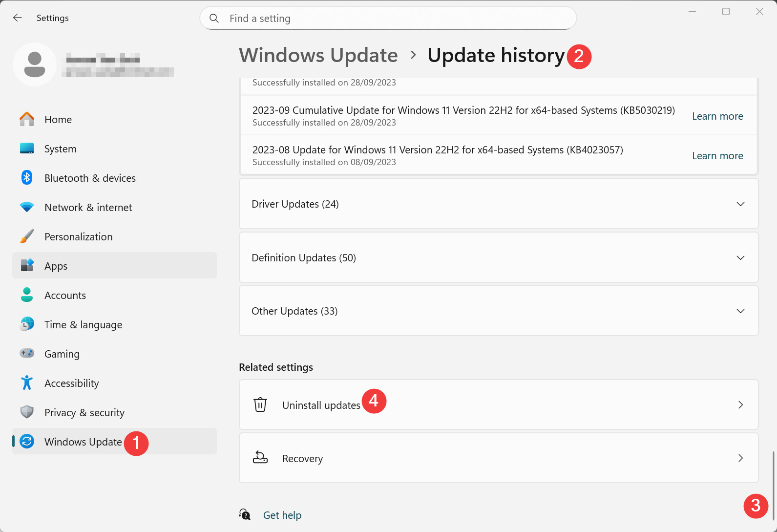Image resolution: width=777 pixels, height=532 pixels.
Task: Click the Home house icon
Action: [27, 119]
